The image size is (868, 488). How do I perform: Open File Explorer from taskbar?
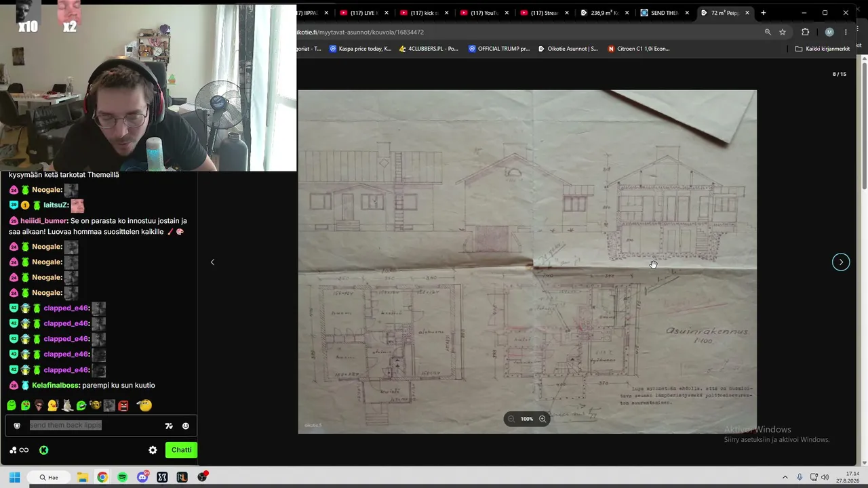82,477
